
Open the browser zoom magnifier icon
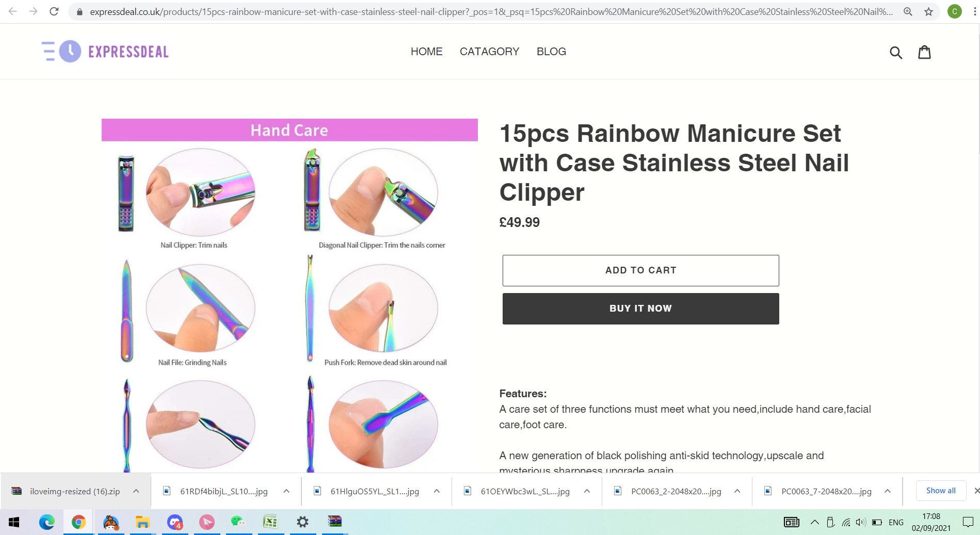pyautogui.click(x=908, y=11)
